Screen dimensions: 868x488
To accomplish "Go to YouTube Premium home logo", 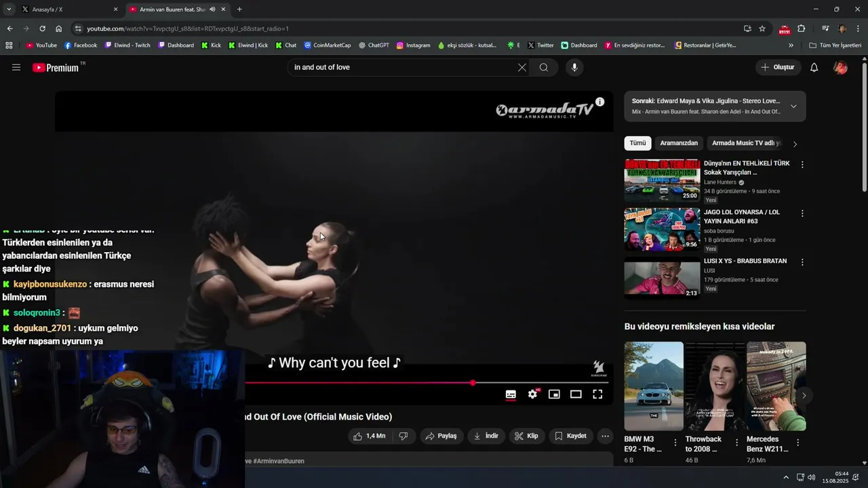I will pos(56,67).
